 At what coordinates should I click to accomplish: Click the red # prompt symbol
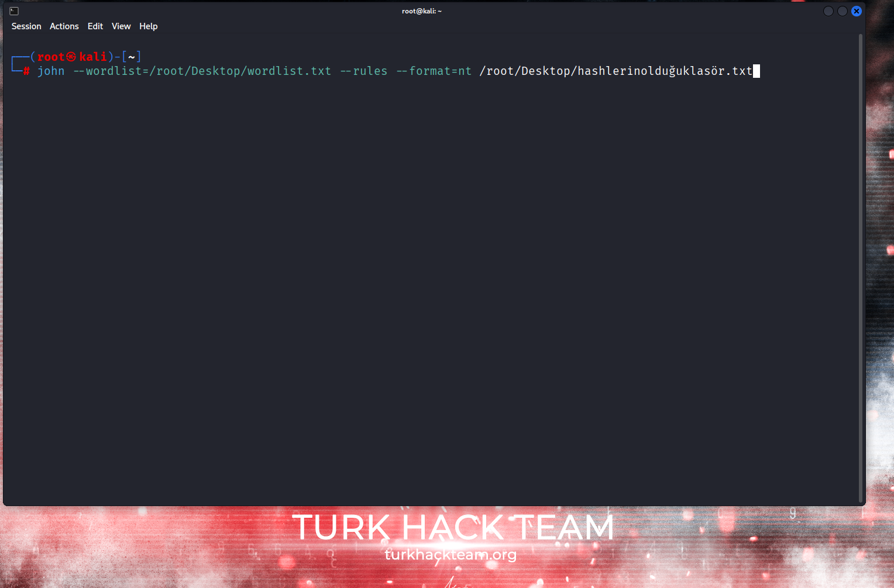(26, 71)
